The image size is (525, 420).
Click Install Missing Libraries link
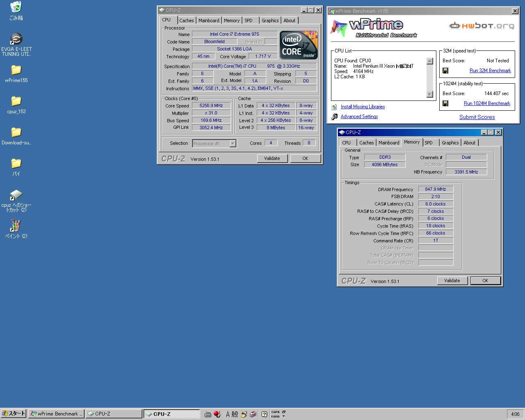pyautogui.click(x=363, y=107)
